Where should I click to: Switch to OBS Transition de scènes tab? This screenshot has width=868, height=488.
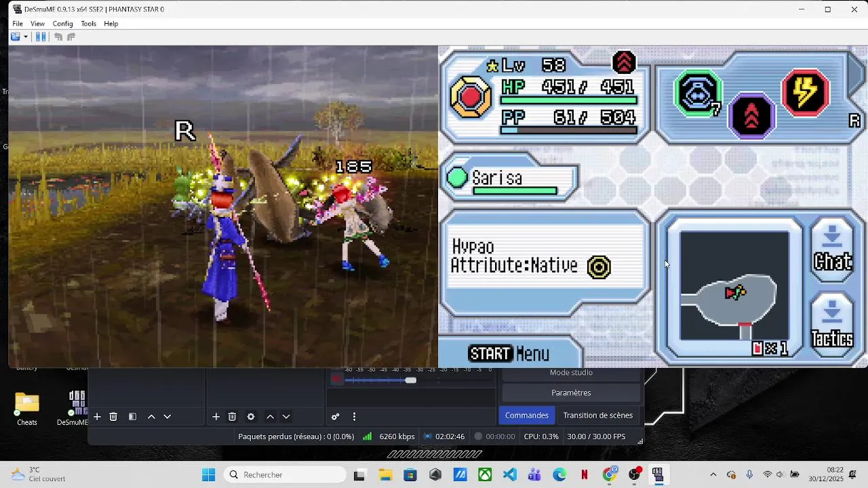[x=598, y=415]
